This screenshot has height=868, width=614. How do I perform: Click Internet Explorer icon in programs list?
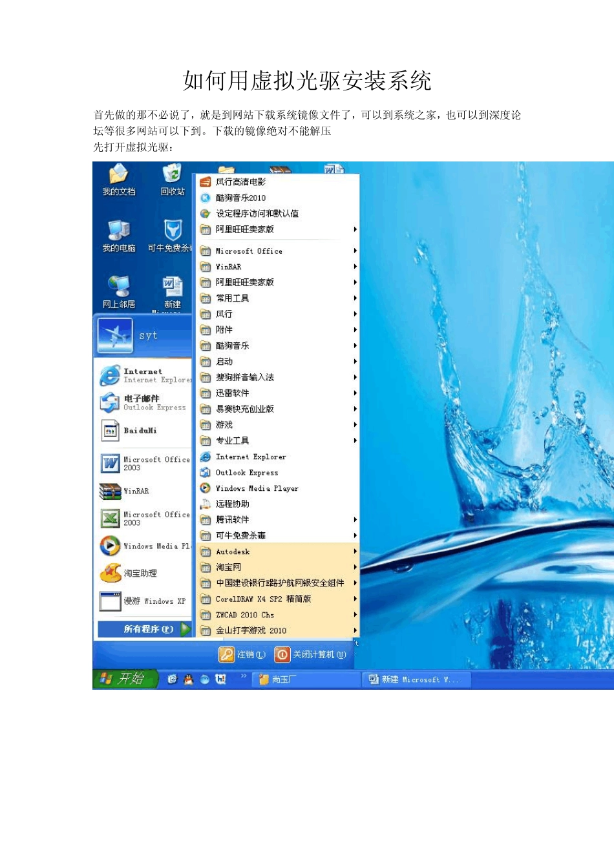(x=206, y=457)
